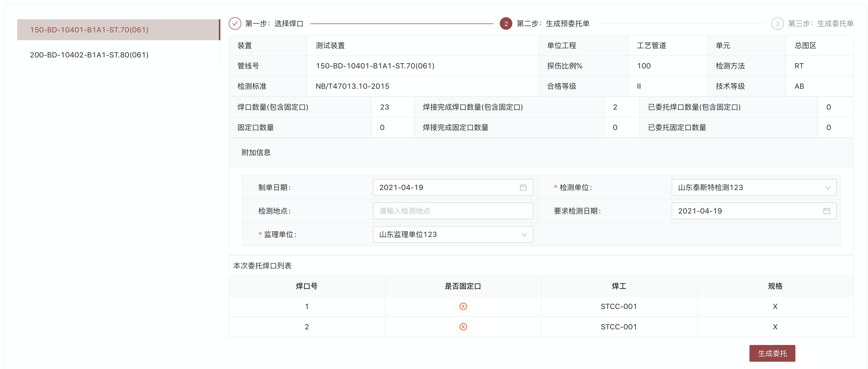868x369 pixels.
Task: Expand the 监理单位 dropdown arrow
Action: tap(524, 235)
